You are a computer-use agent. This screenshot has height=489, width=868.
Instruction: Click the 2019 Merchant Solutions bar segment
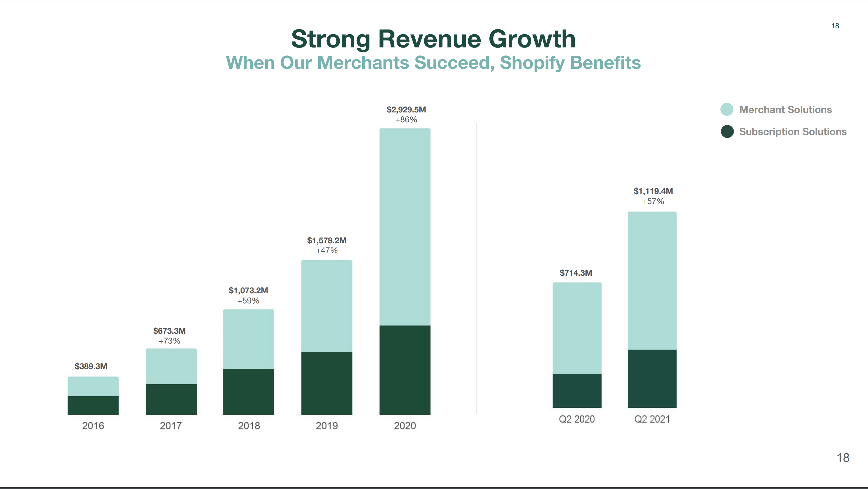coord(327,306)
